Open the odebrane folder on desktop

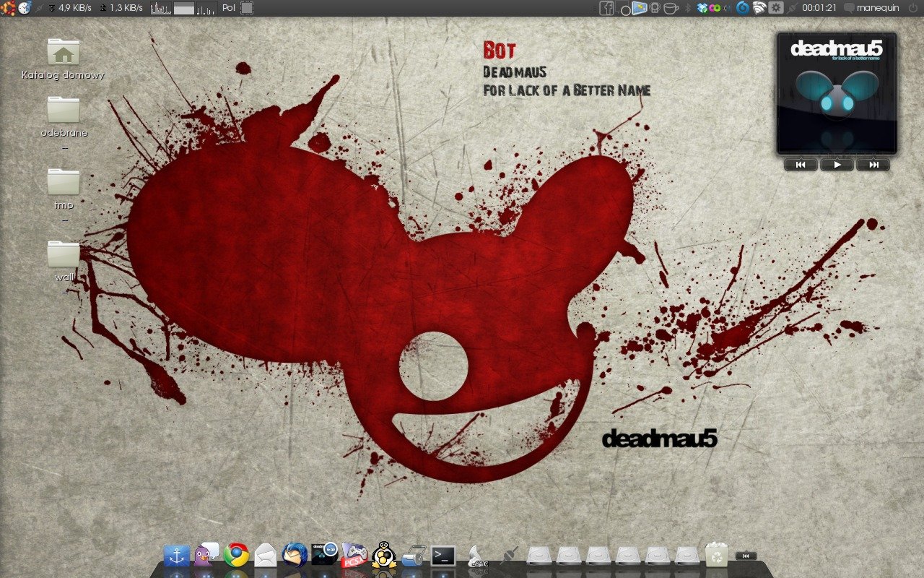coord(64,116)
